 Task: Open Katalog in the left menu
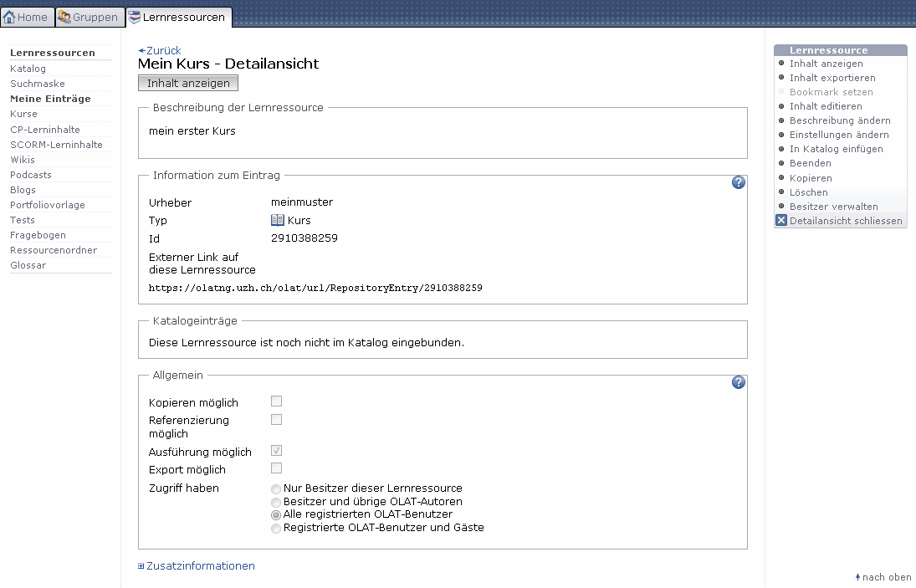tap(28, 69)
